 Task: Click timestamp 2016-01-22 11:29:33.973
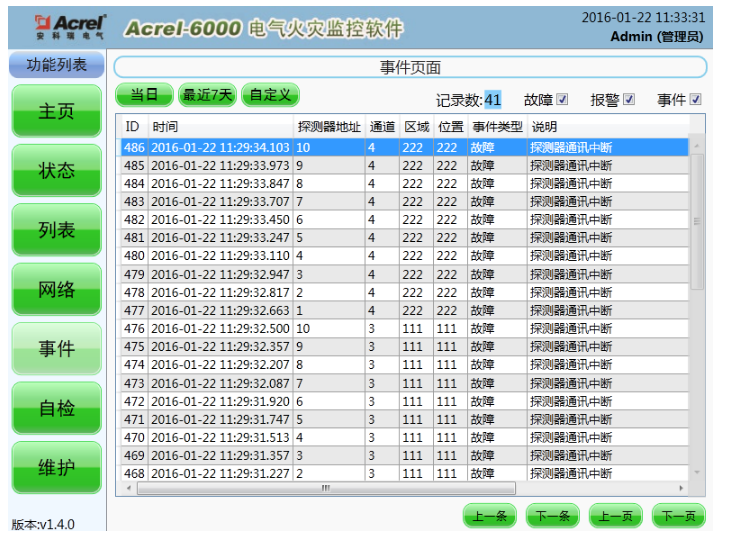click(220, 165)
